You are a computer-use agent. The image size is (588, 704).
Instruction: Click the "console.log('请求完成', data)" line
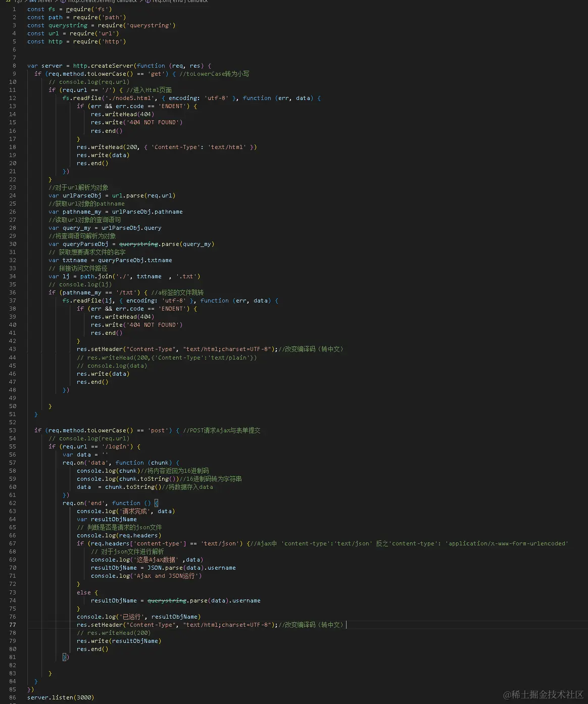point(126,511)
